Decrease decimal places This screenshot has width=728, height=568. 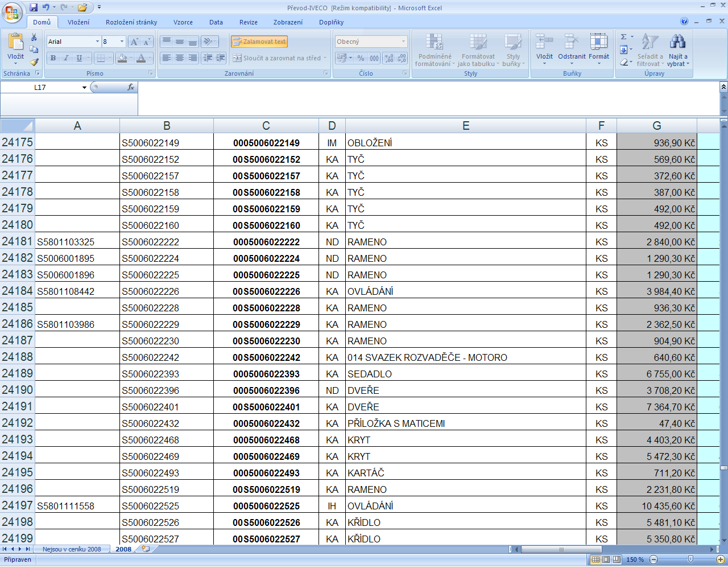coord(402,58)
